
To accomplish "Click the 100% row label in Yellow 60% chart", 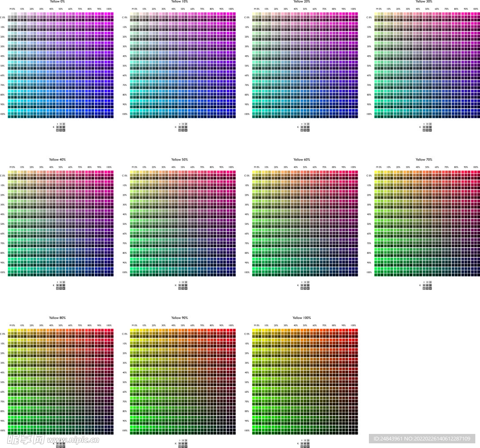I will [247, 273].
